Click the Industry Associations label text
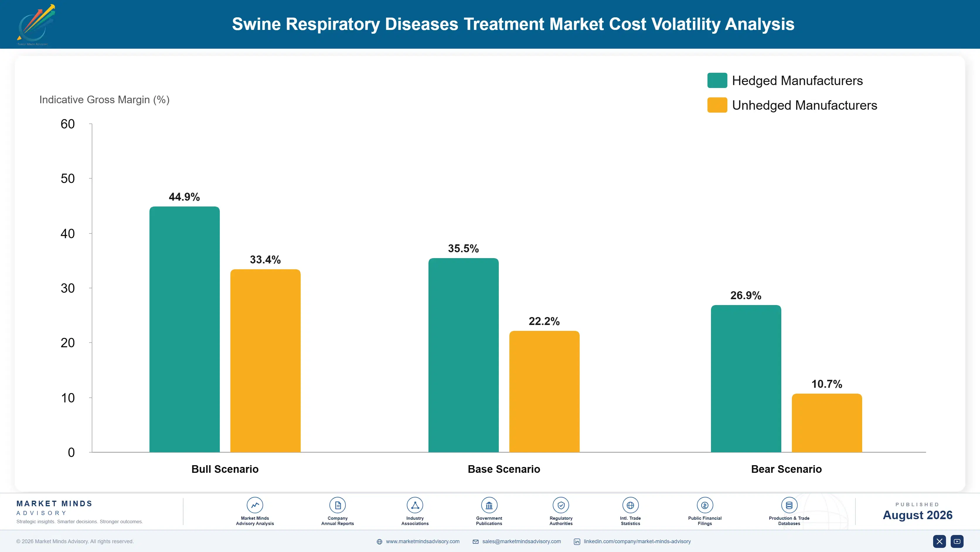 tap(415, 521)
